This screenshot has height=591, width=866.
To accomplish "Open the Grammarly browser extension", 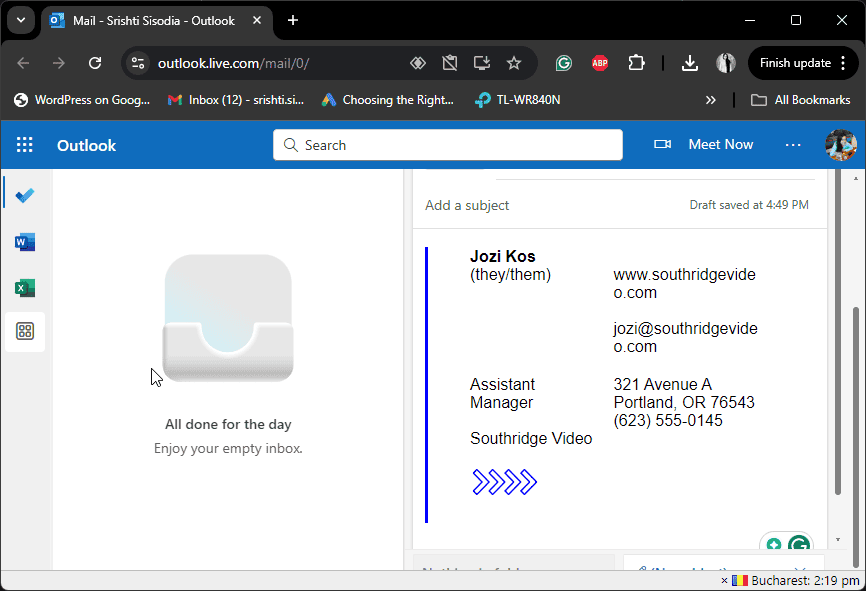I will (x=563, y=63).
